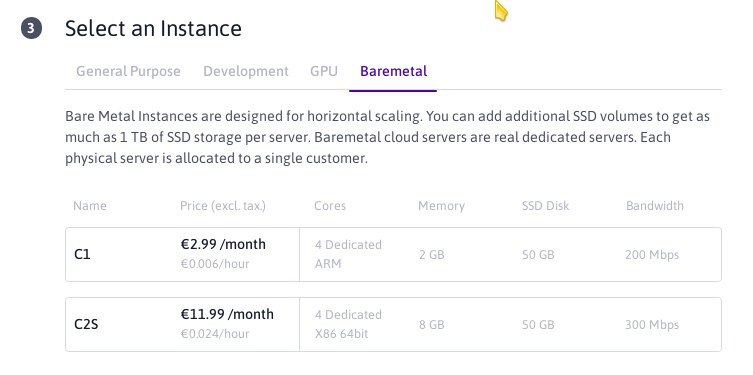Screen dimensions: 753x375
Task: Click the Name column header
Action: click(90, 206)
